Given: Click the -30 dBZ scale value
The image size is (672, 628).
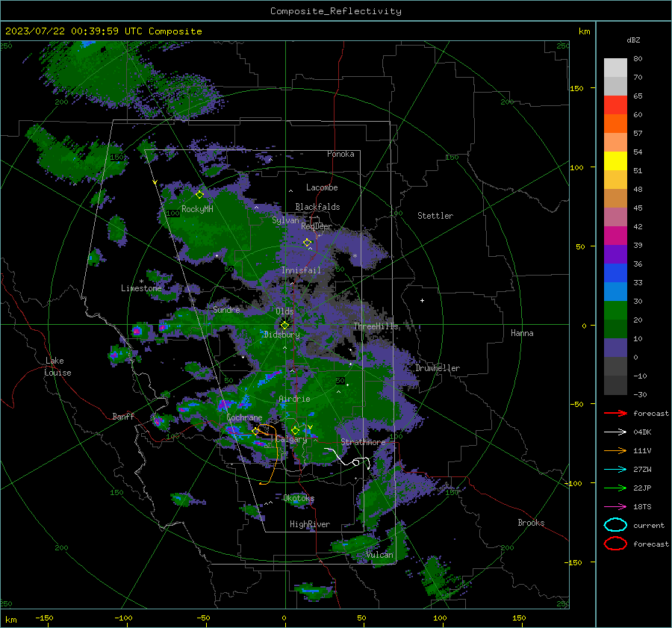Looking at the screenshot, I should 640,394.
